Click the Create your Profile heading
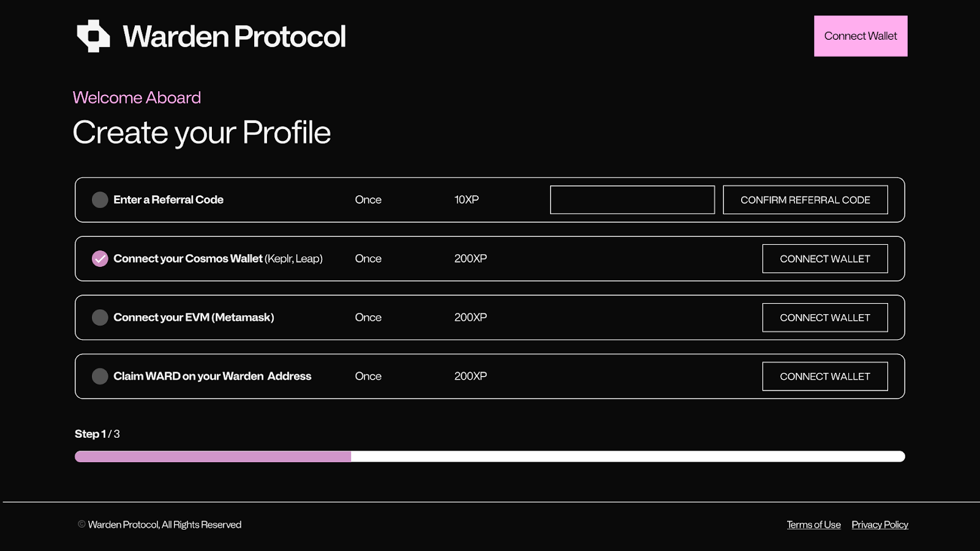This screenshot has height=551, width=980. coord(202,132)
